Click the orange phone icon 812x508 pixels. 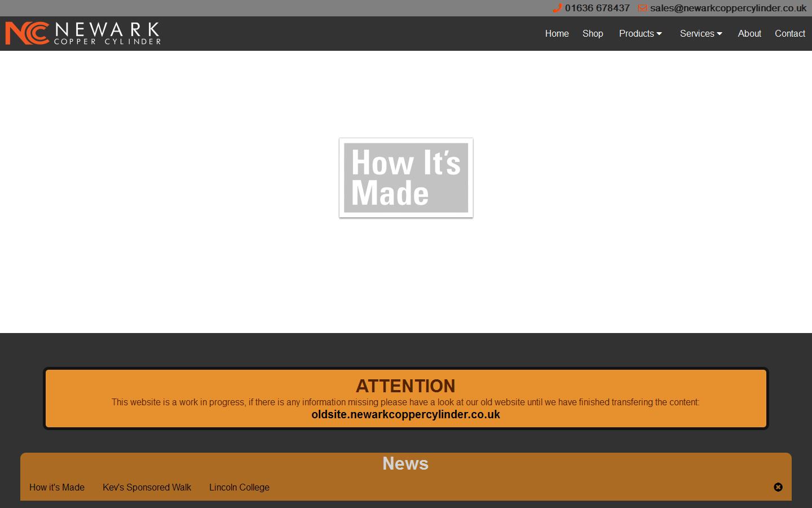pos(557,8)
